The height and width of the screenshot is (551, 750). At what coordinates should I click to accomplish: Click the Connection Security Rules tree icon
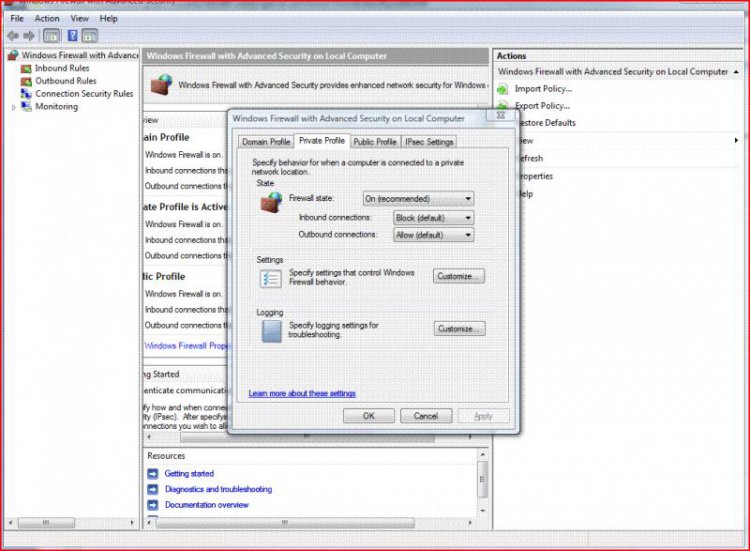coord(26,94)
